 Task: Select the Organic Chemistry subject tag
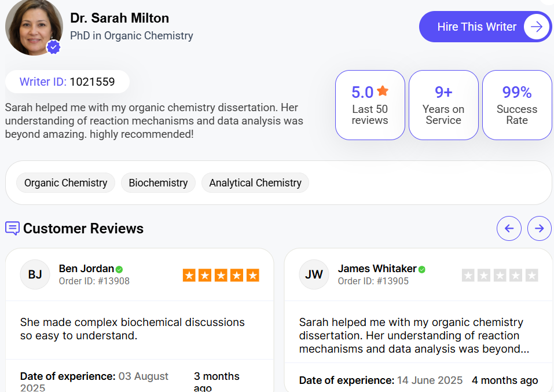(x=66, y=183)
